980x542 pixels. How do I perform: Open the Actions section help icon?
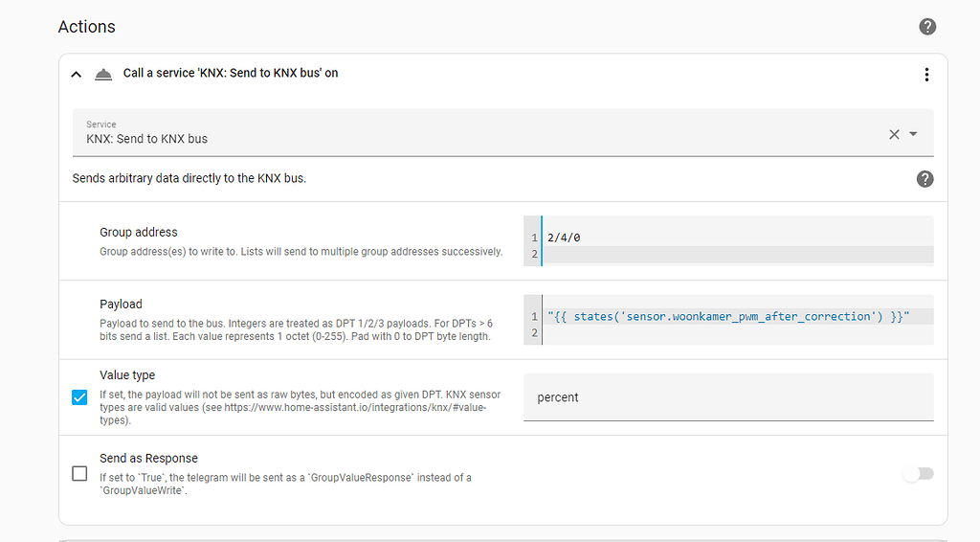tap(927, 27)
